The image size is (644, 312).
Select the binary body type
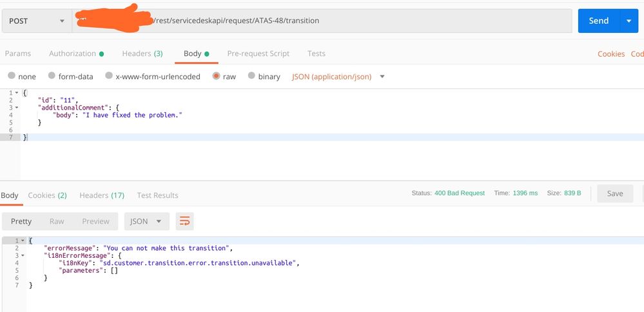264,76
